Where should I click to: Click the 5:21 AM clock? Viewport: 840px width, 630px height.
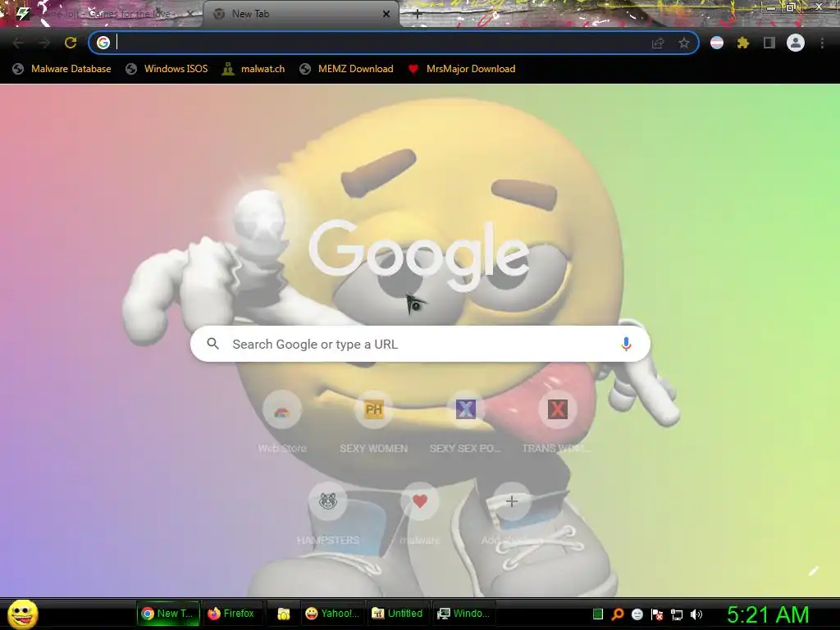[768, 615]
